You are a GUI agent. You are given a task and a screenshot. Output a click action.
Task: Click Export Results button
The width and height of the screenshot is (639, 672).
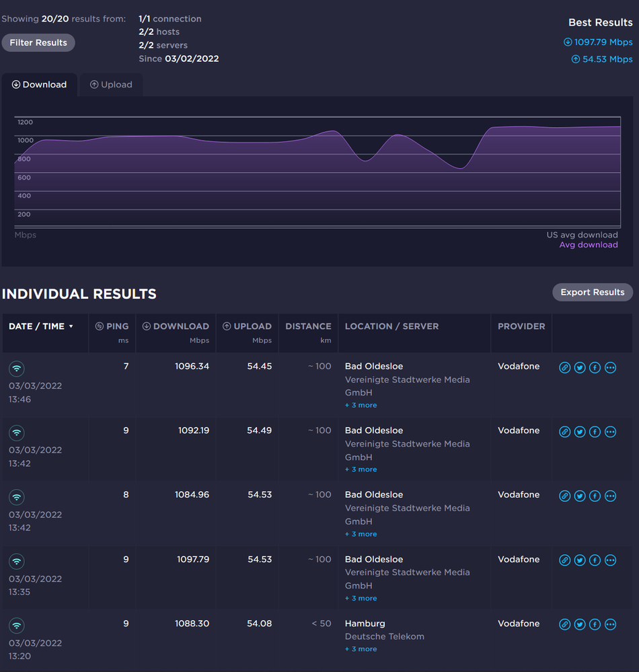(x=592, y=292)
